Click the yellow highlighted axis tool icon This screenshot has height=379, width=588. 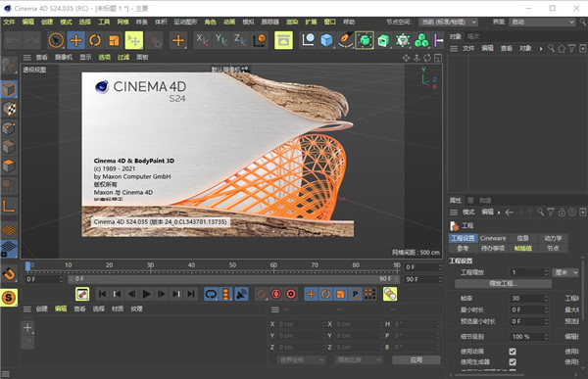point(134,40)
